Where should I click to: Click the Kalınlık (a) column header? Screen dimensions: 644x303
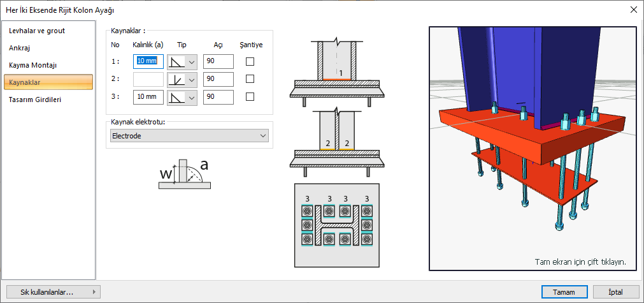click(x=148, y=45)
